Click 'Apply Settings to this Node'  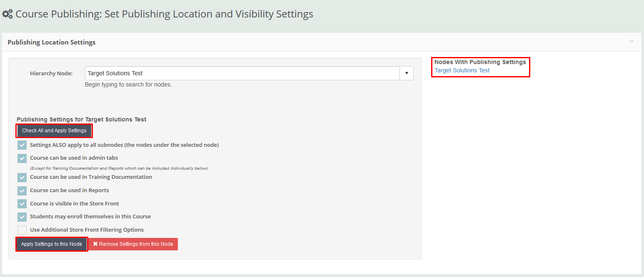[x=51, y=244]
